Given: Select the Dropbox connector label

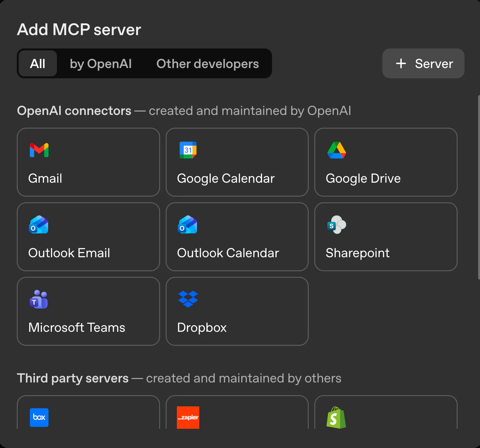Looking at the screenshot, I should tap(202, 327).
